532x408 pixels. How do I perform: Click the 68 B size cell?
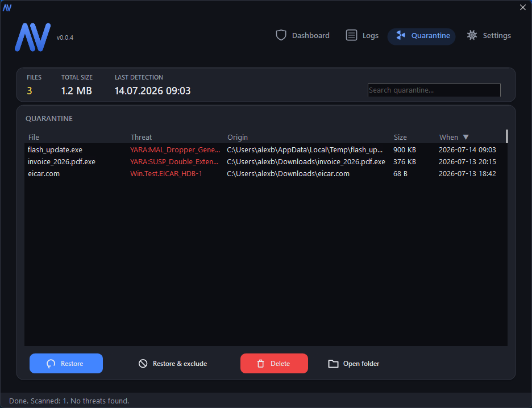point(400,174)
